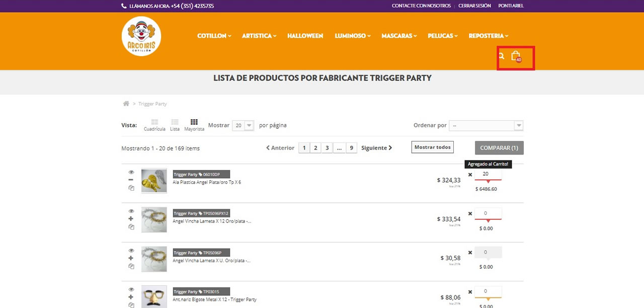This screenshot has height=308, width=644.
Task: Go to page 3 of results
Action: 327,148
